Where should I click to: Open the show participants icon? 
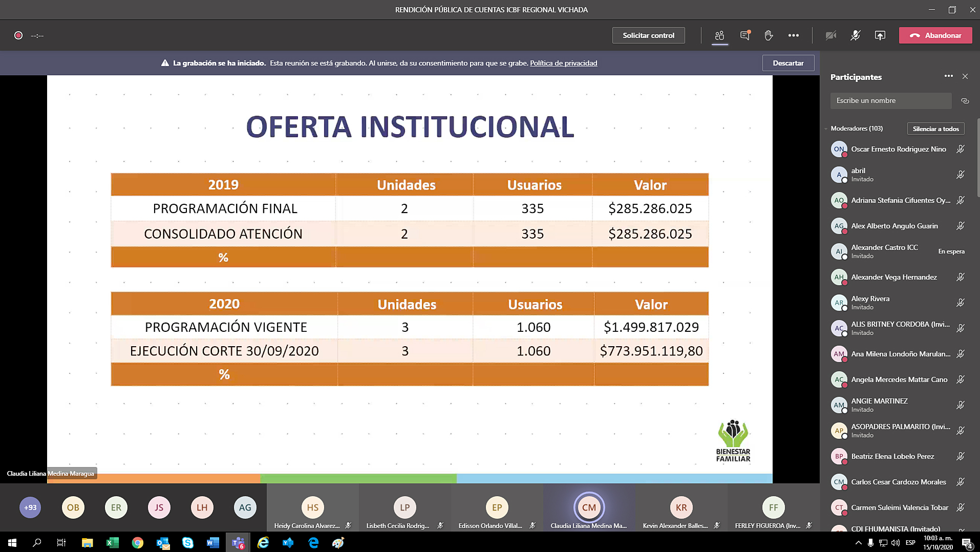click(x=719, y=35)
